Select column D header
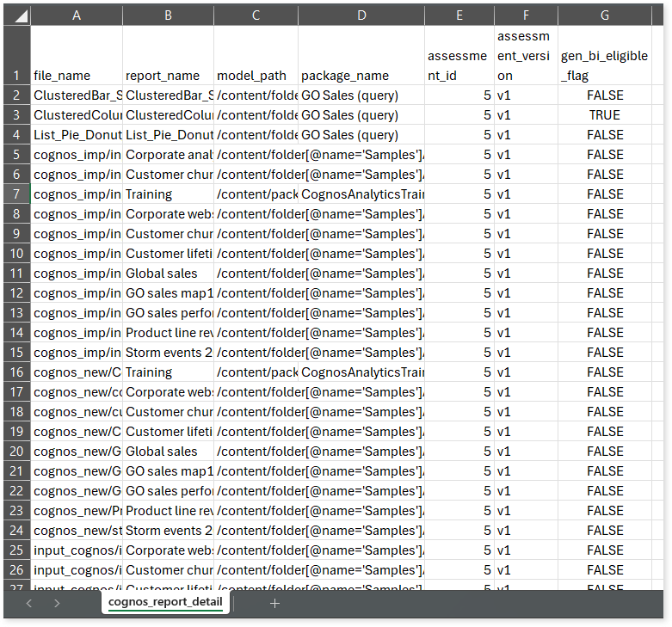 (361, 15)
